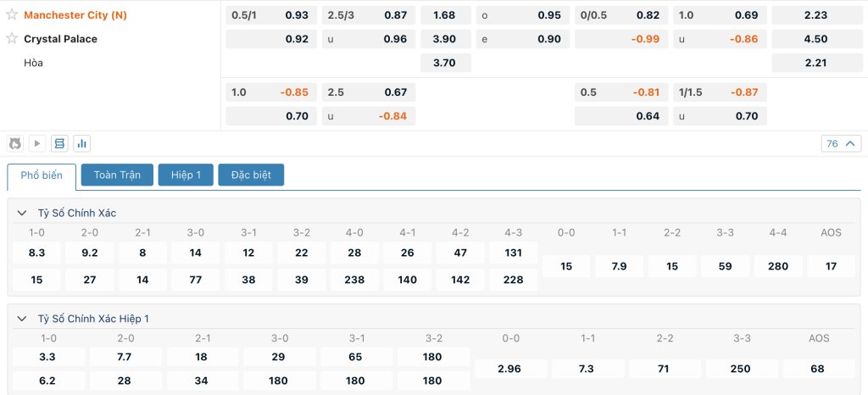The width and height of the screenshot is (868, 395).
Task: Click the gray mascot icon in match toolbar
Action: point(15,144)
